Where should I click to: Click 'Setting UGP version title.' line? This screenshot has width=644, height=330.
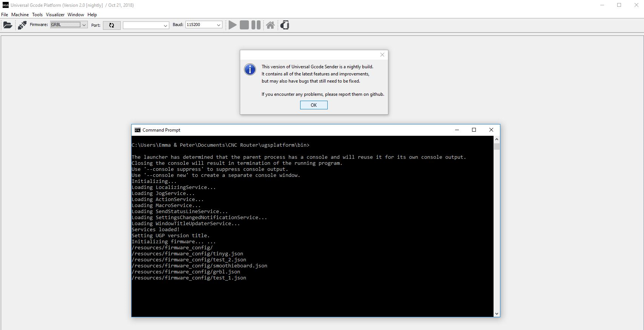point(170,235)
